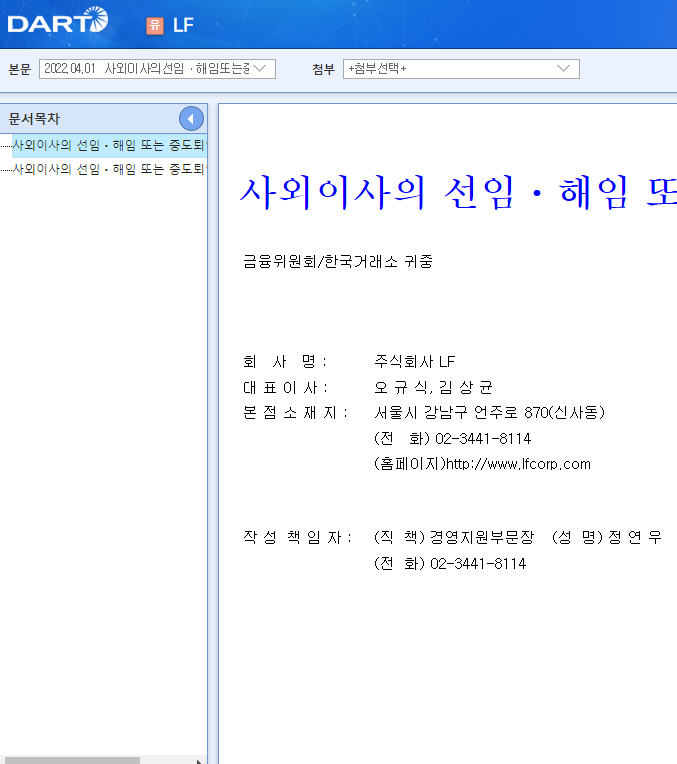677x764 pixels.
Task: Click the orange 유 market badge icon
Action: (155, 25)
